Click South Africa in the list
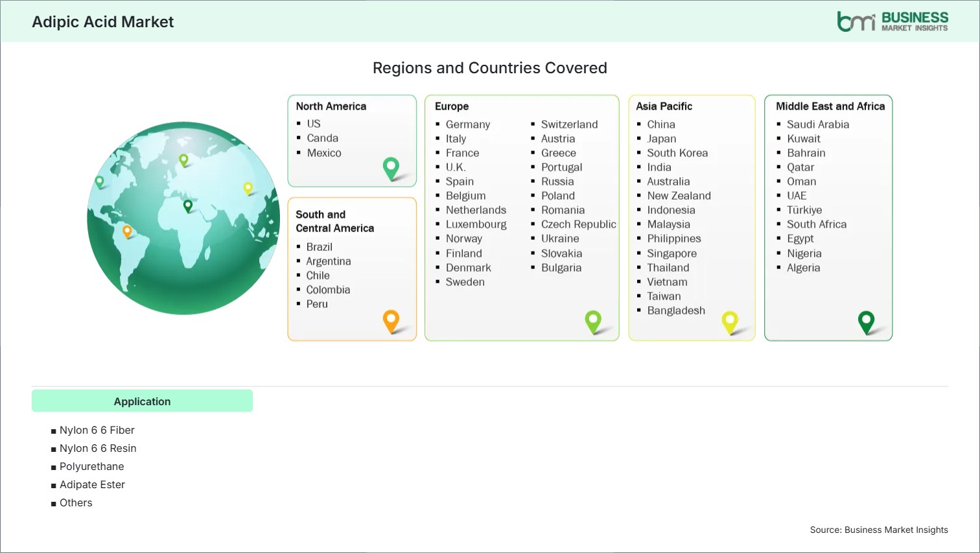 tap(817, 224)
